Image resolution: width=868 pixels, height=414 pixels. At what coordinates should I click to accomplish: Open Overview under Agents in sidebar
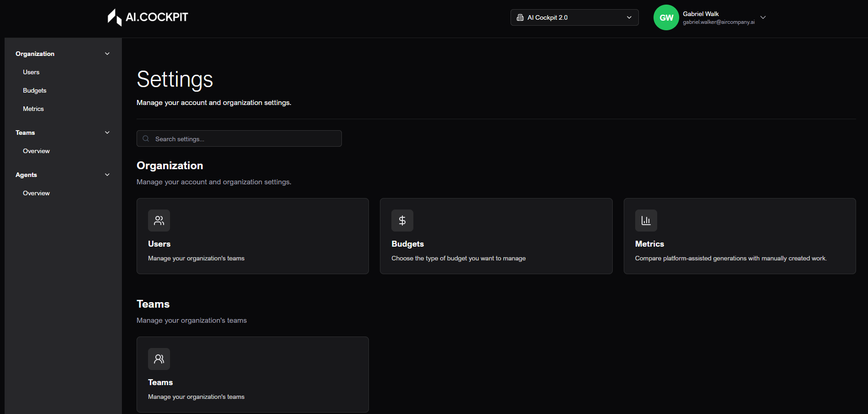pos(36,193)
